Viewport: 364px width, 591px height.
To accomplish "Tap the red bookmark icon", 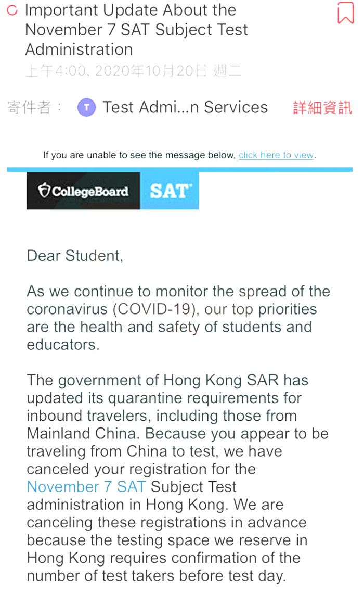I will [x=345, y=13].
